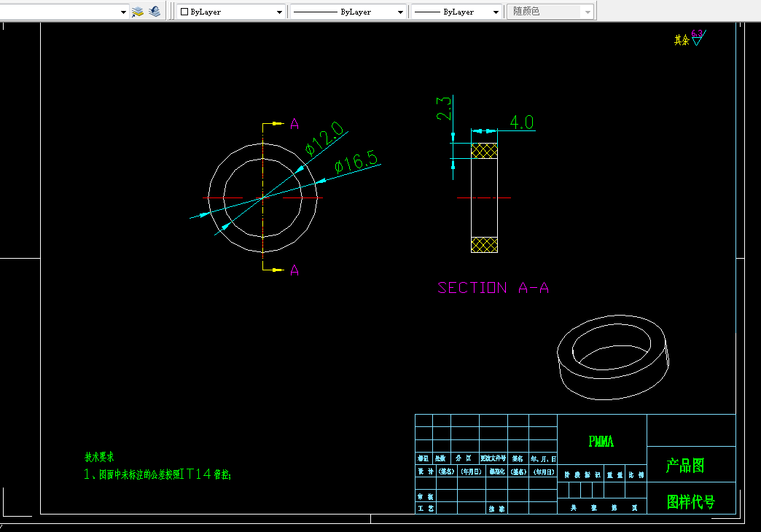Image resolution: width=761 pixels, height=532 pixels.
Task: Select the lower hatched area in section view
Action: click(x=484, y=245)
